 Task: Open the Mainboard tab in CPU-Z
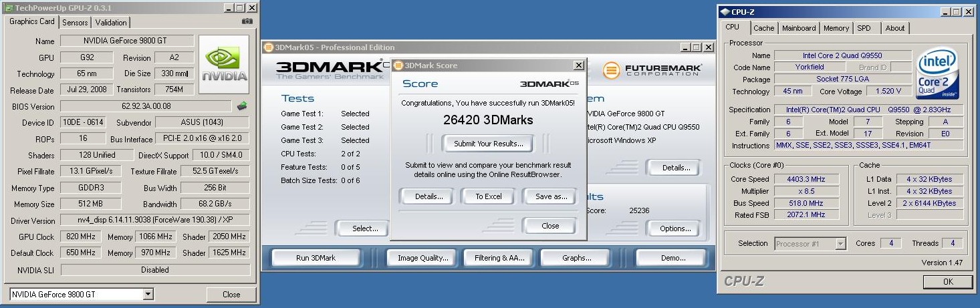[799, 28]
